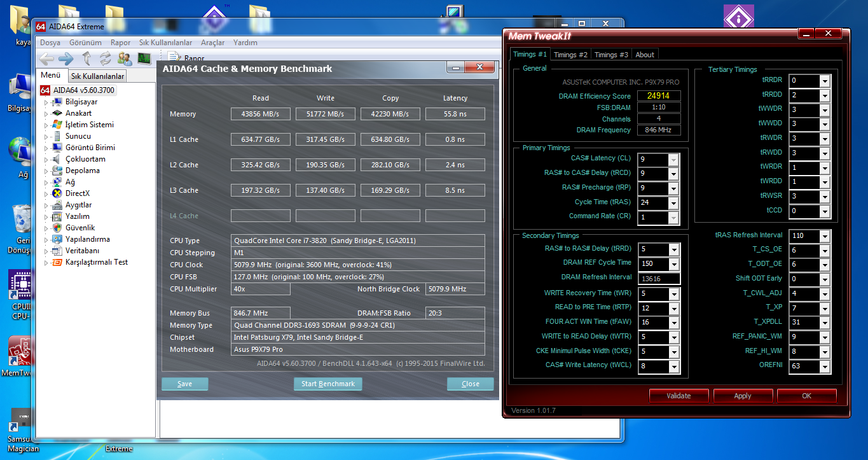Click the blue Forward arrow in AIDA64 toolbar
The image size is (868, 460).
66,59
